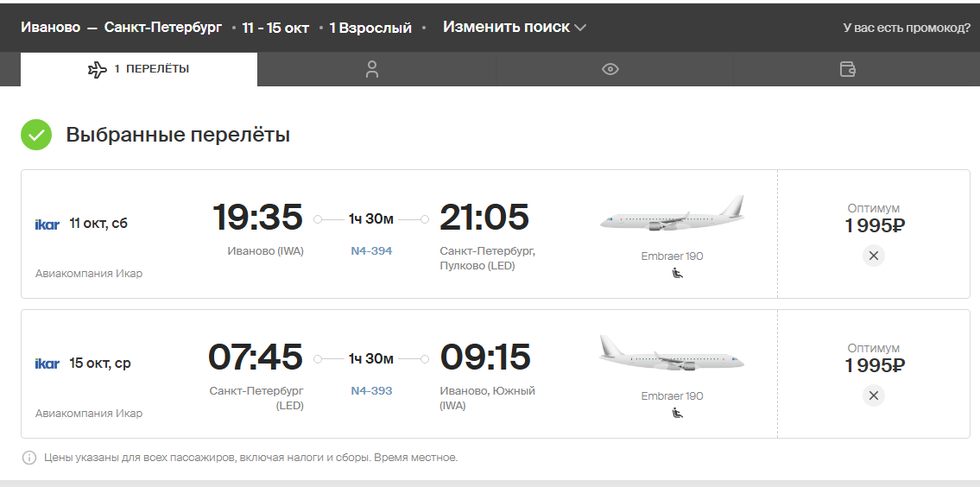Click the seat icon under second Embraer 190
The width and height of the screenshot is (980, 487).
click(x=678, y=413)
